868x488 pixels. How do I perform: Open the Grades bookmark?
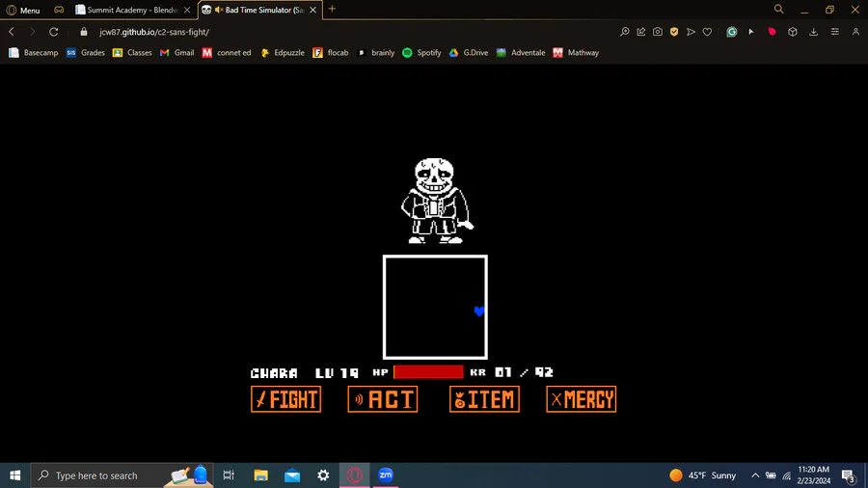click(x=85, y=53)
